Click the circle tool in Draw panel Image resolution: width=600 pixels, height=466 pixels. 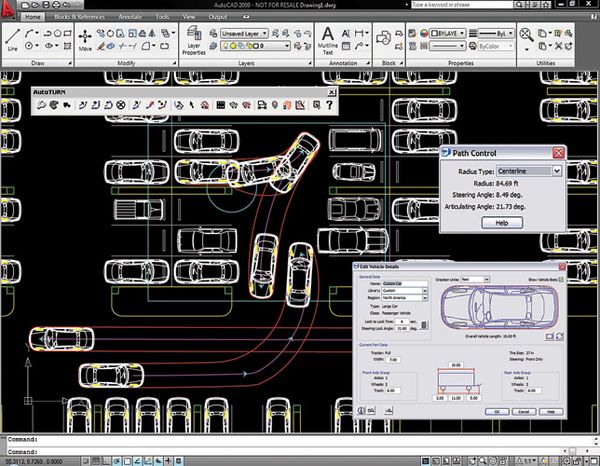[x=29, y=46]
